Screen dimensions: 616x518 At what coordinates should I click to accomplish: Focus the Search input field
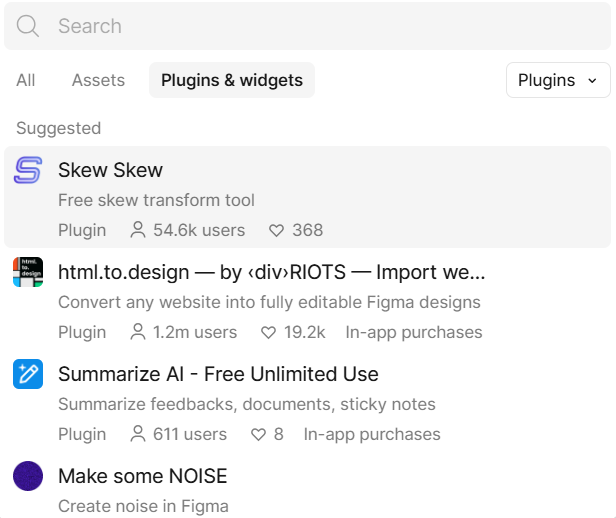[307, 26]
